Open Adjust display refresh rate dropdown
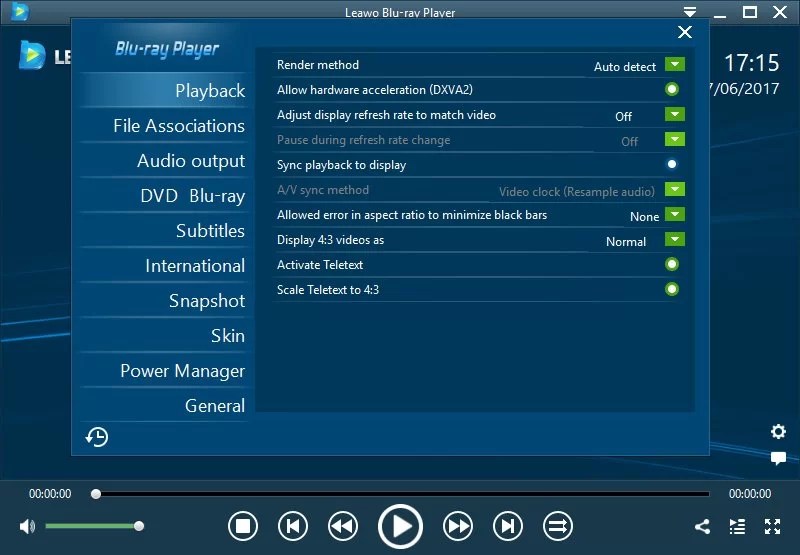This screenshot has width=800, height=555. point(674,114)
